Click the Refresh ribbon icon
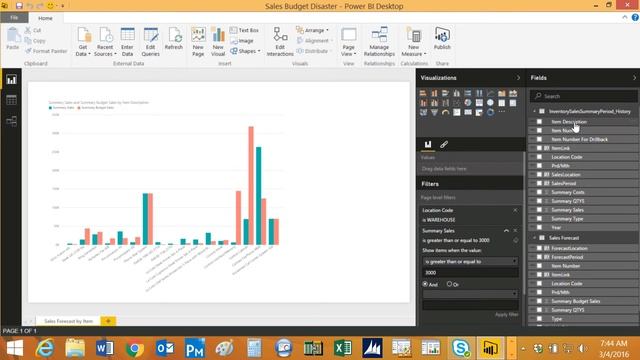Viewport: 640px width, 360px height. point(174,39)
